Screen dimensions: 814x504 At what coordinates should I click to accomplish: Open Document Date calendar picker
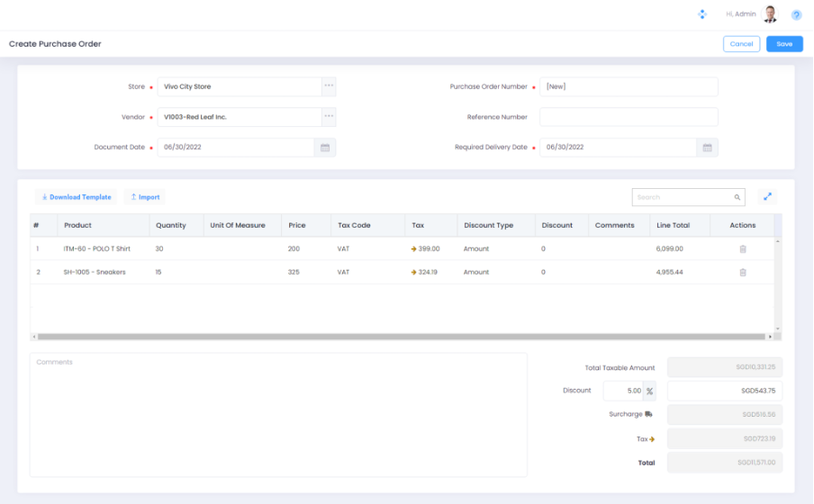click(325, 148)
